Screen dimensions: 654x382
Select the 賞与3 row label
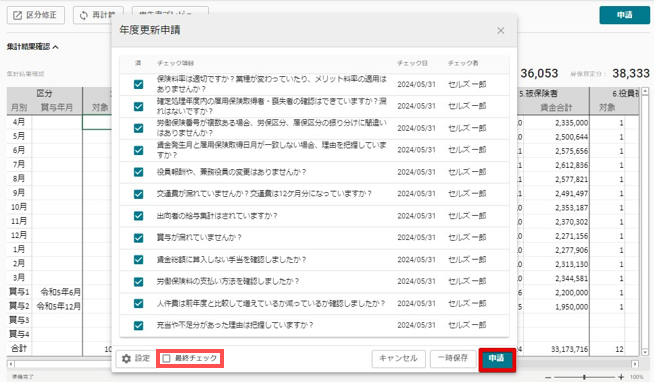(19, 320)
